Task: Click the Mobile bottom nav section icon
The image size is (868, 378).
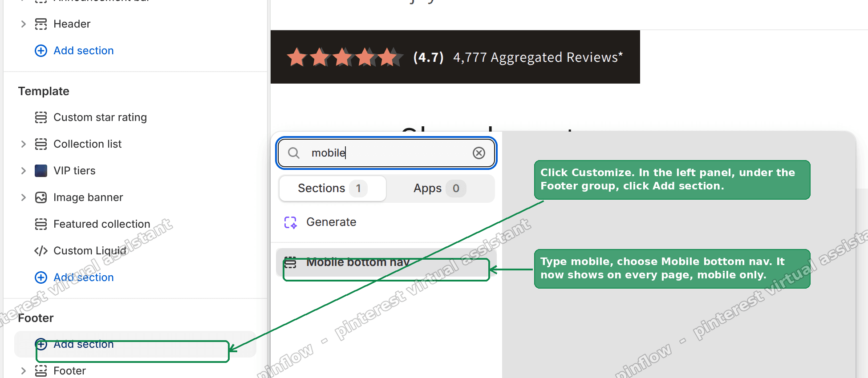Action: click(290, 262)
